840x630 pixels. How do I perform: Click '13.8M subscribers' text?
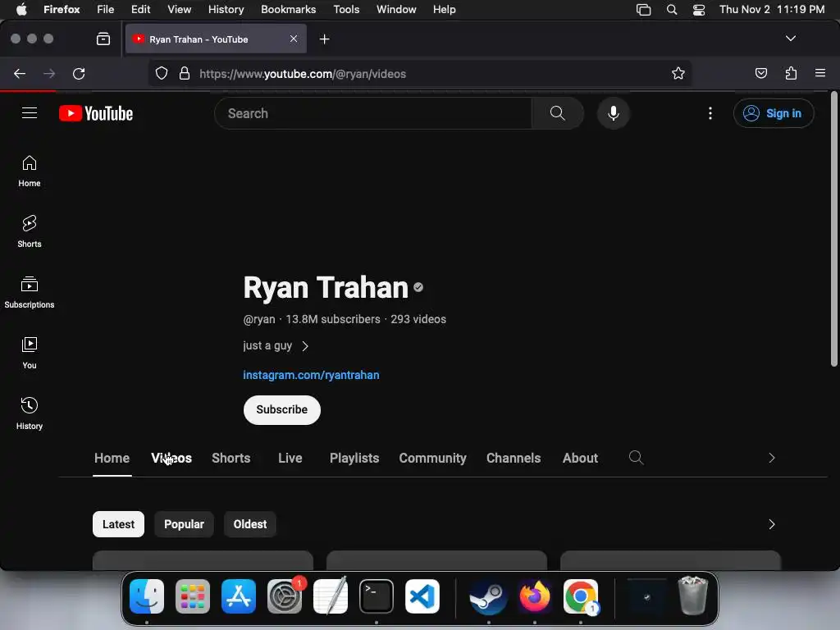[333, 319]
